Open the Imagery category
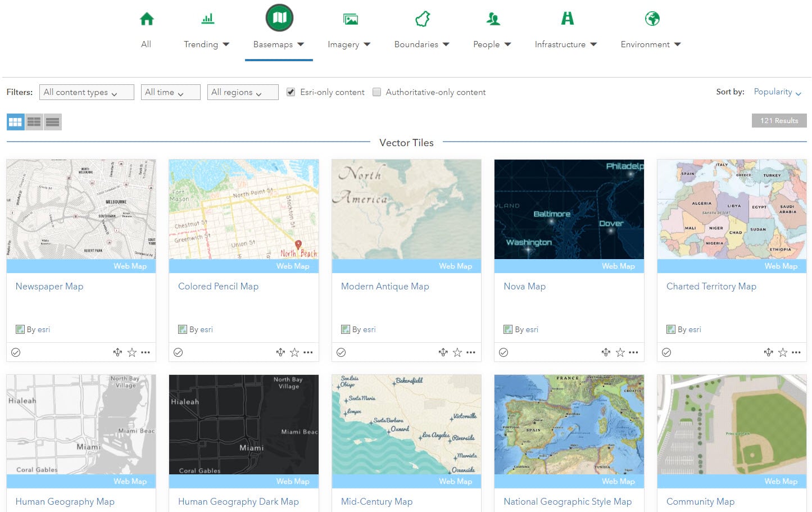812x512 pixels. (x=351, y=19)
